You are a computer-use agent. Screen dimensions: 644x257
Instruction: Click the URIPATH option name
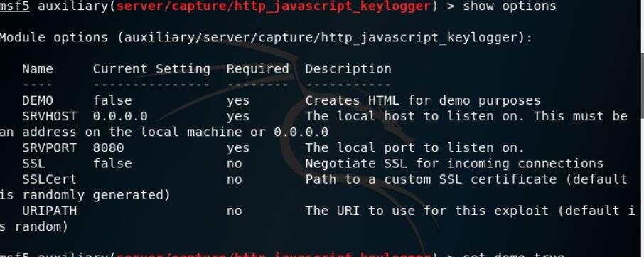point(49,211)
